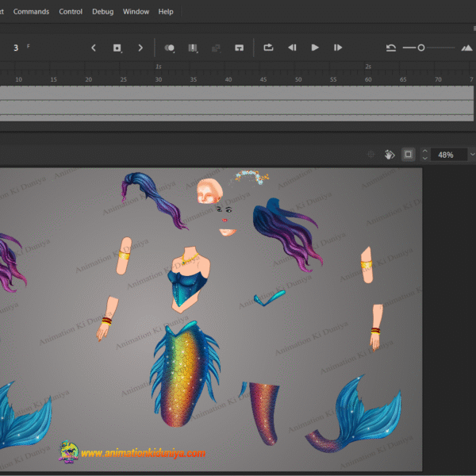Go to the previous keyframe arrow

[x=94, y=48]
